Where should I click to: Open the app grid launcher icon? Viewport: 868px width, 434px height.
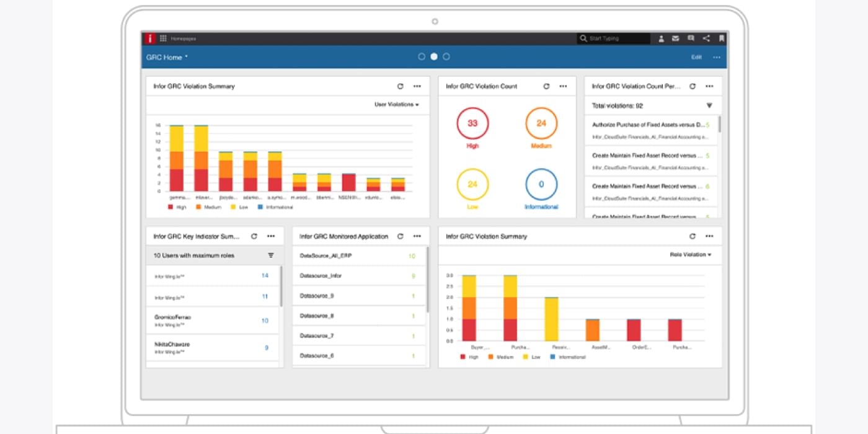[163, 38]
